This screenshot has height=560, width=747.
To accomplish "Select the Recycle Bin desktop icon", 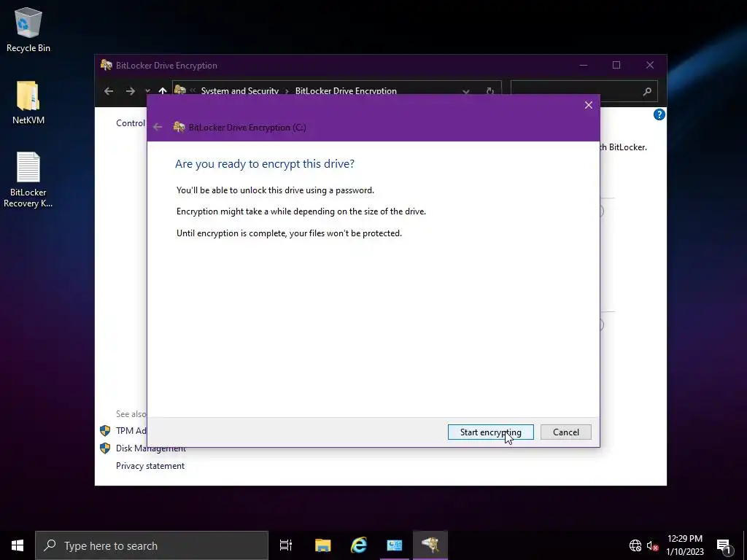I will click(28, 29).
